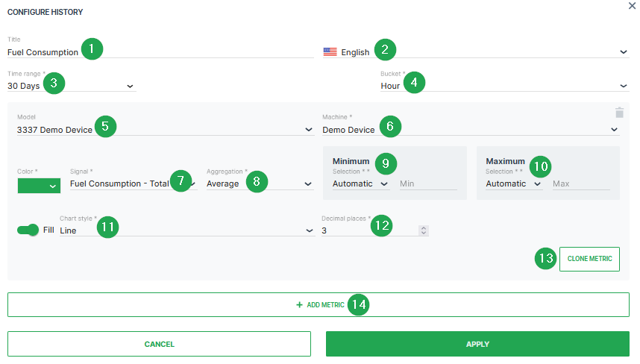This screenshot has width=640, height=364.
Task: Close the Configure History dialog
Action: (x=633, y=5)
